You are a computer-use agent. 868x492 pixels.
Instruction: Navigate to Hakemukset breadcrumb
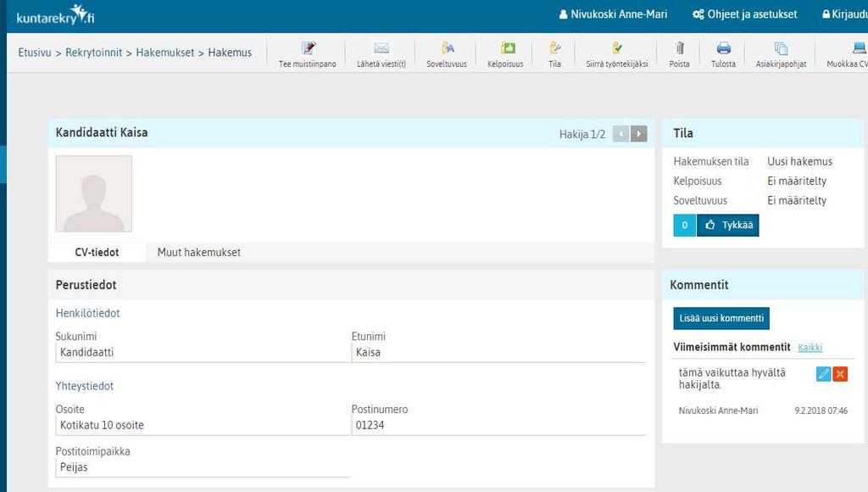tap(165, 53)
